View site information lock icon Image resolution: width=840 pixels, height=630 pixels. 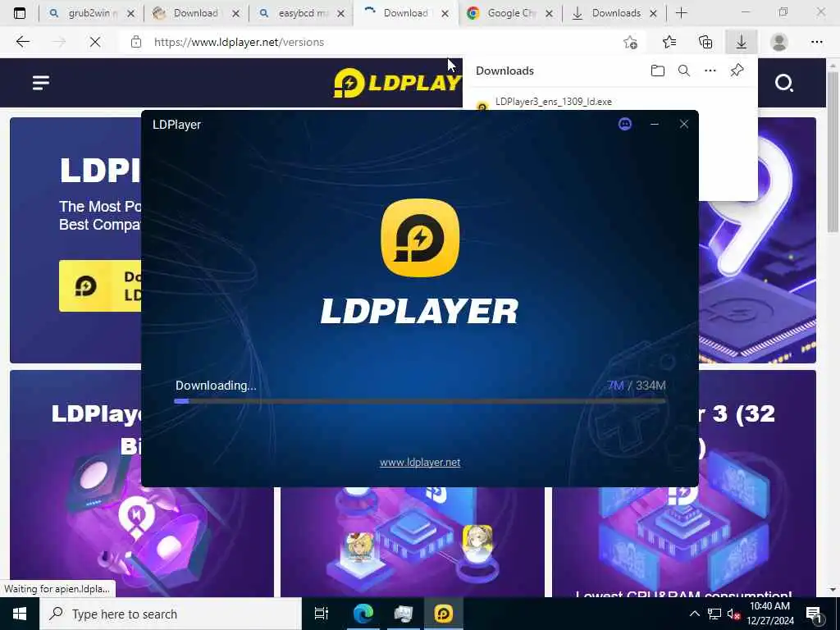coord(136,42)
